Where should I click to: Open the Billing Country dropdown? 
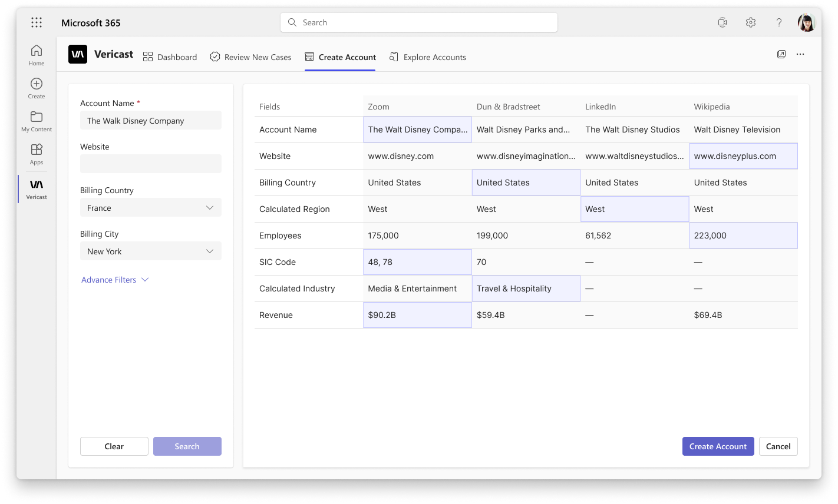151,207
